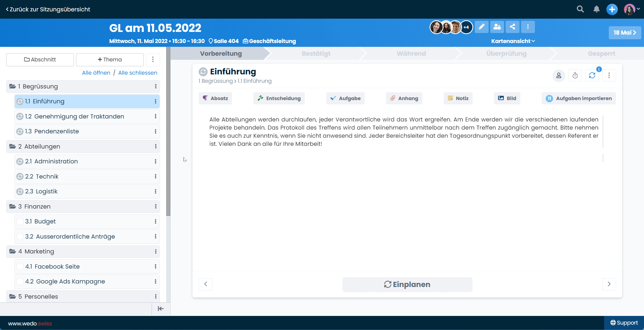
Task: Click the Alle schliessen link
Action: point(138,73)
